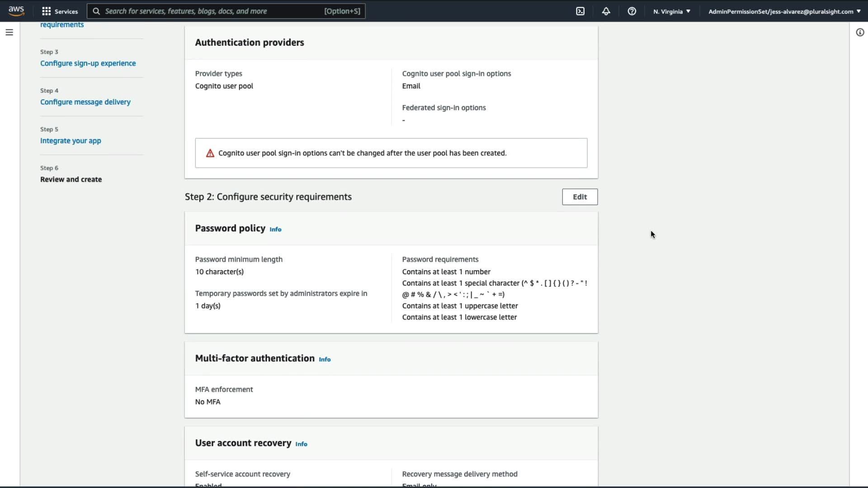Screen dimensions: 868x488
Task: Expand the N. Virginia region dropdown
Action: (x=671, y=11)
